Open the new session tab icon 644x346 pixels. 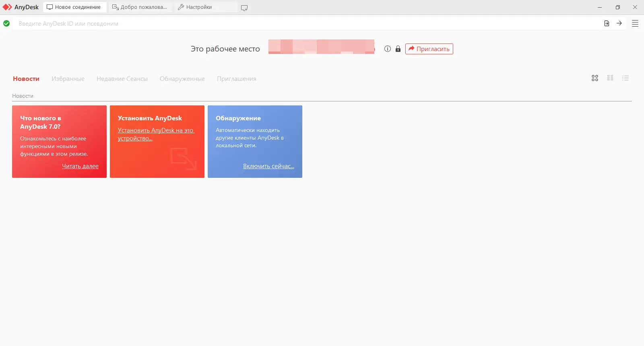click(244, 8)
